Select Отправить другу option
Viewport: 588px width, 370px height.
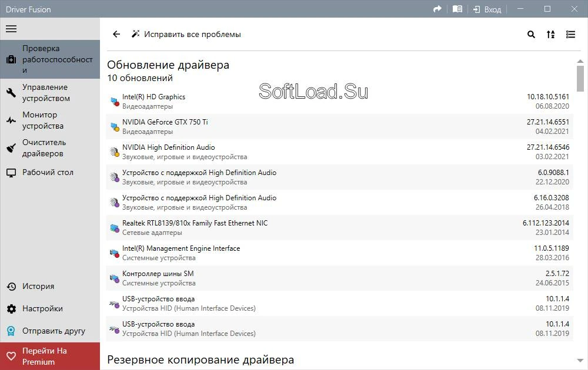50,331
